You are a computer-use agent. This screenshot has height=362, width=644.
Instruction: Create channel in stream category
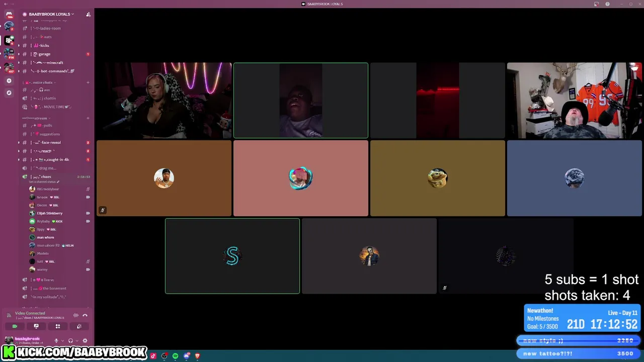point(88,118)
